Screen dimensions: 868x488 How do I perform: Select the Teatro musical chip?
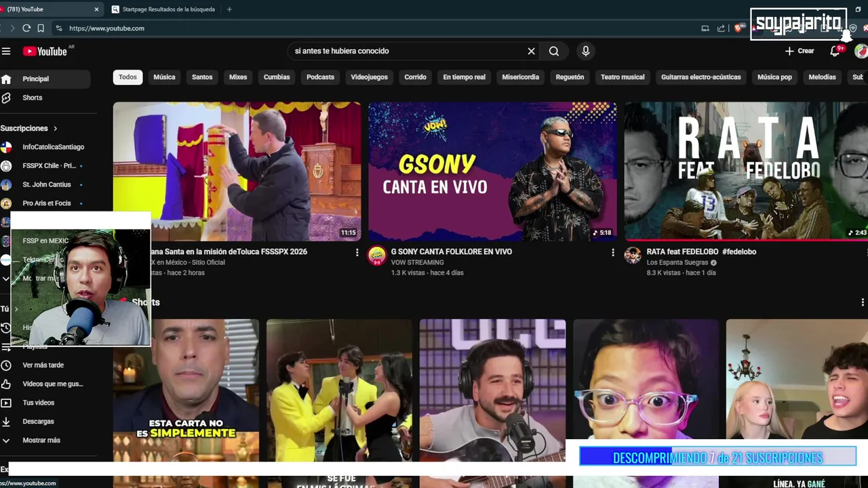pos(623,77)
